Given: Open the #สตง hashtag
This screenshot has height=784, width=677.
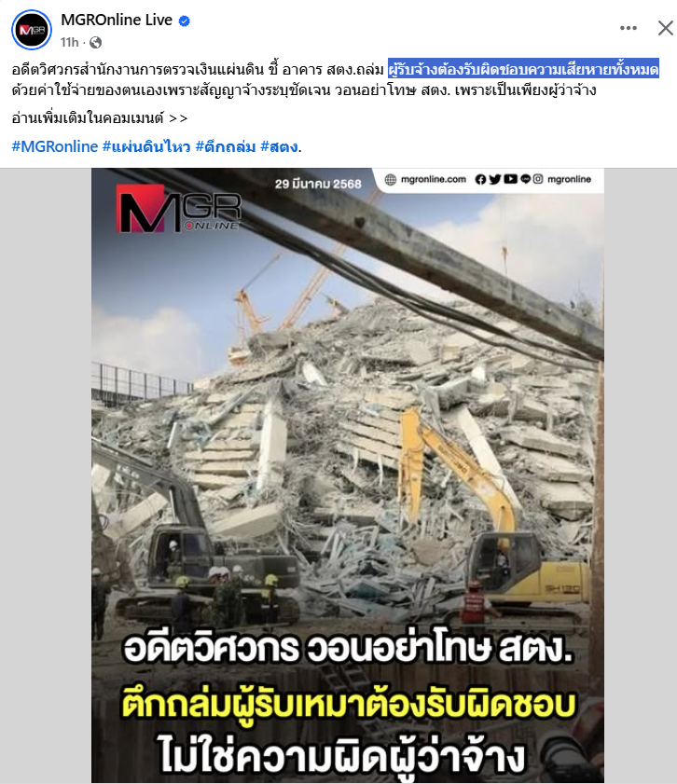Looking at the screenshot, I should tap(279, 146).
